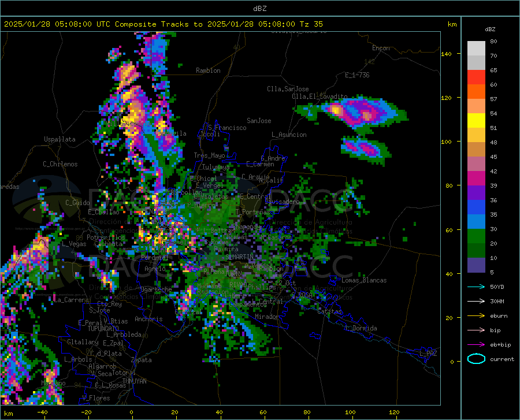
Task: Click the 'Lomas_Blancas' map label
Action: click(364, 280)
